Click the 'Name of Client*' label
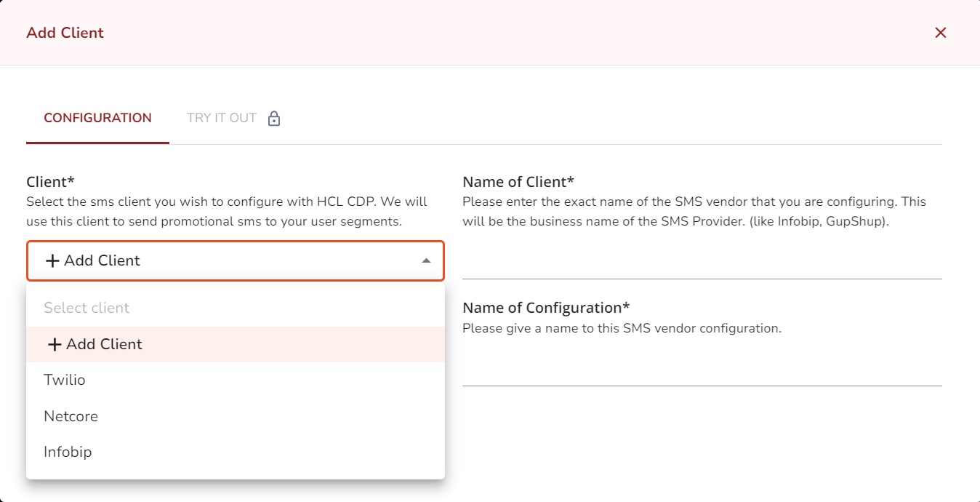Viewport: 980px width, 502px height. click(x=518, y=182)
